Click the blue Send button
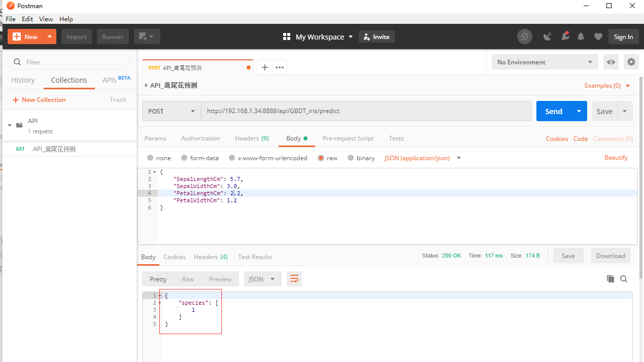The image size is (644, 362). pyautogui.click(x=554, y=111)
